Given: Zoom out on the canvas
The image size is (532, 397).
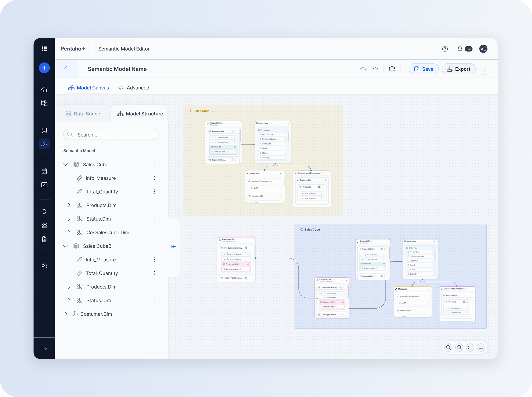Looking at the screenshot, I should [459, 348].
